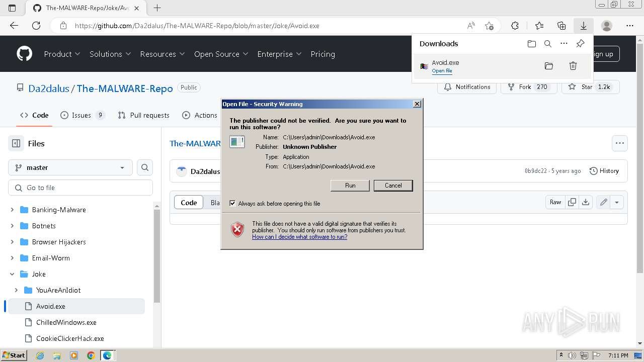Open tab actions menu icon
The width and height of the screenshot is (644, 362).
coord(12,8)
